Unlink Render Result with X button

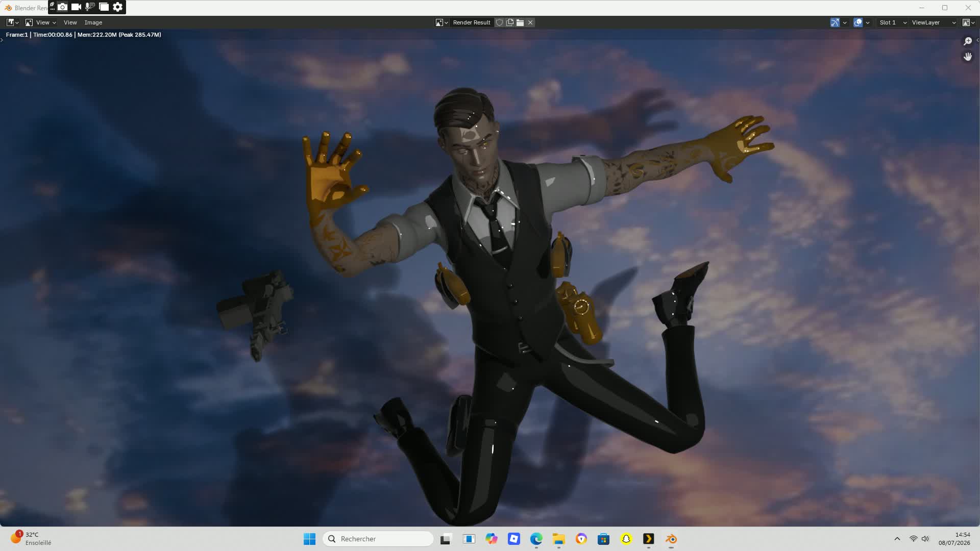pyautogui.click(x=530, y=22)
